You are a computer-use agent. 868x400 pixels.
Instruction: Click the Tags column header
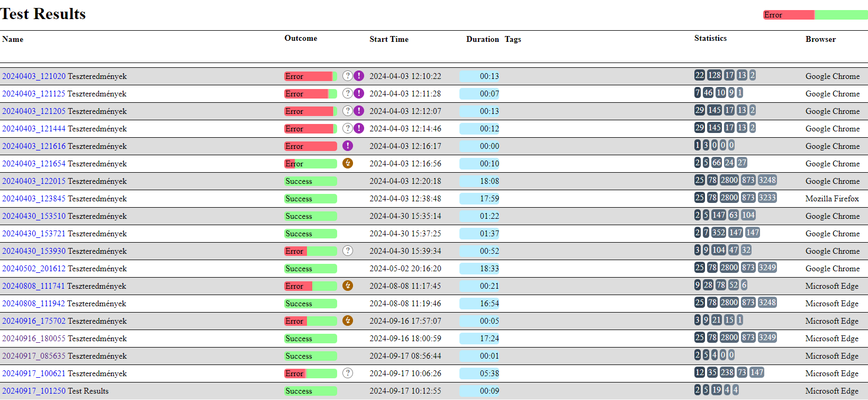(x=513, y=39)
